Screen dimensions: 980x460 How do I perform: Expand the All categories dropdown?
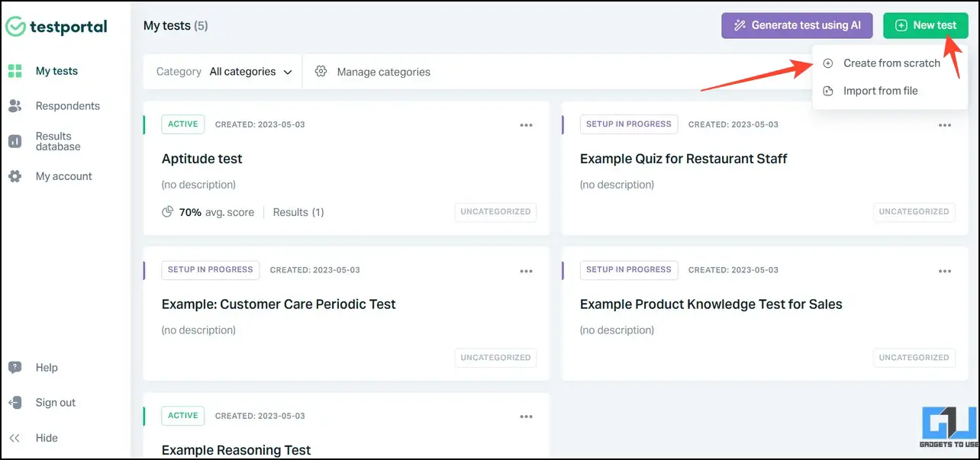click(x=251, y=72)
